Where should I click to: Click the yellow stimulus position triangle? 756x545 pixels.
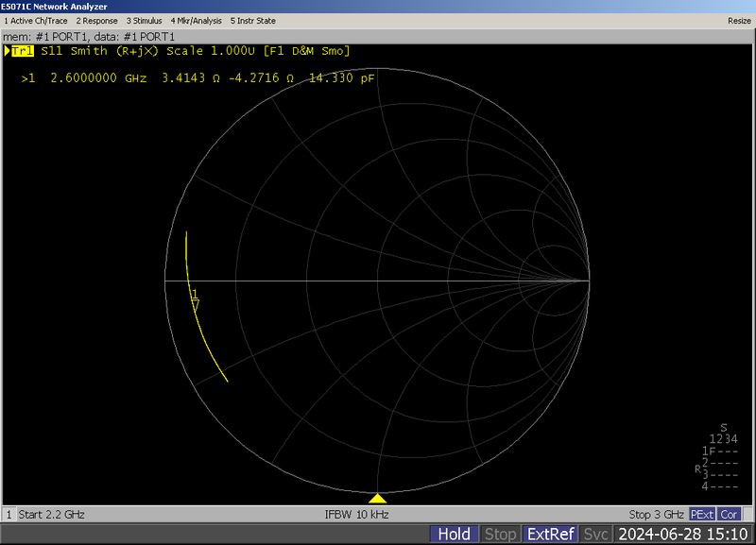click(x=377, y=498)
